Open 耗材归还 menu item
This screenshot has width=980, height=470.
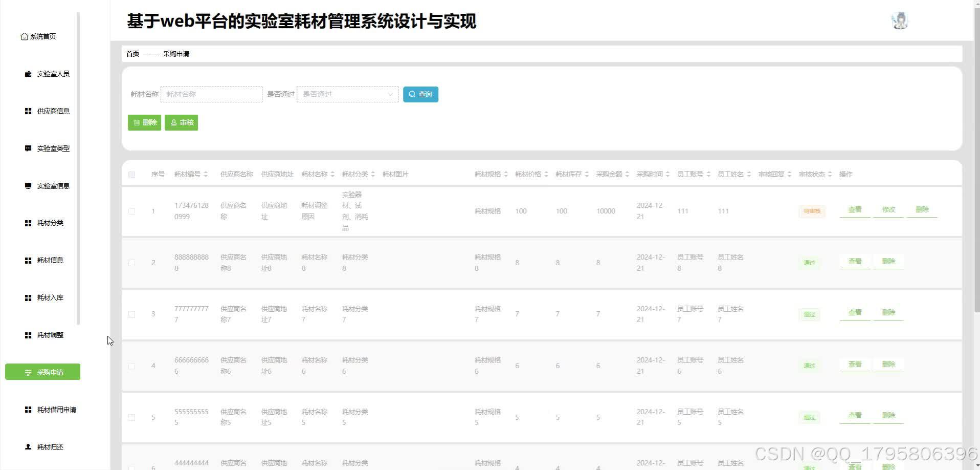point(50,447)
